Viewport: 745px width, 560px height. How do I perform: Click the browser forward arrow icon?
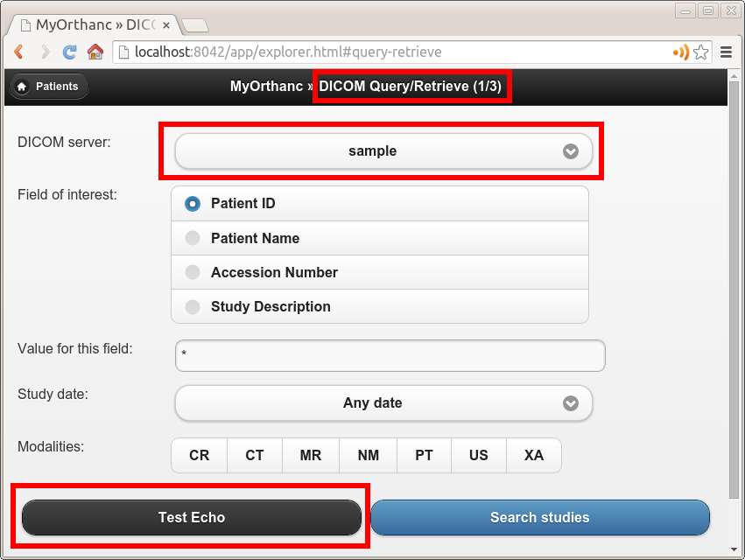[46, 52]
